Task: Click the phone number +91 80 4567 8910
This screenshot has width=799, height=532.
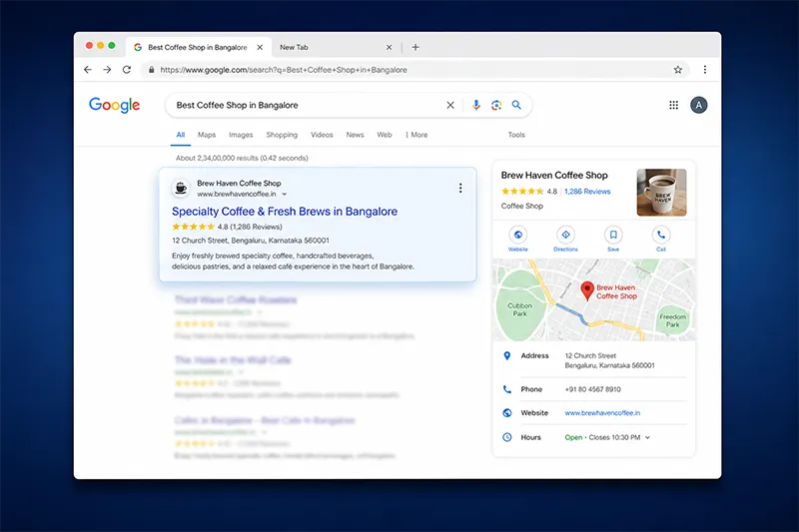Action: click(592, 389)
